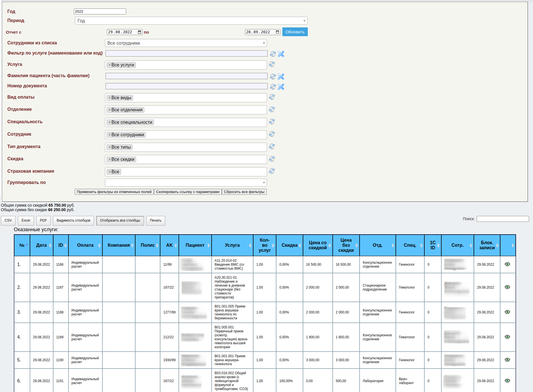The height and width of the screenshot is (392, 533).
Task: Clear the document number field with X icon
Action: click(281, 86)
